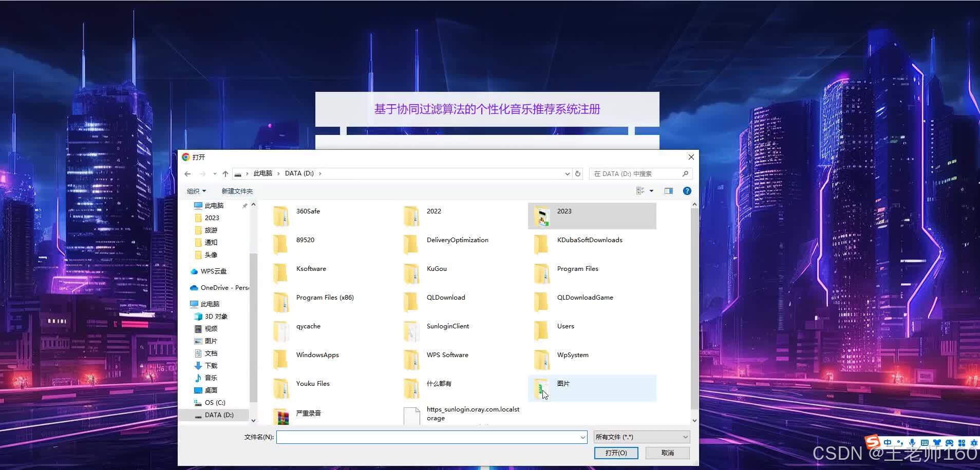Select the KuGou folder
980x470 pixels.
click(x=462, y=273)
